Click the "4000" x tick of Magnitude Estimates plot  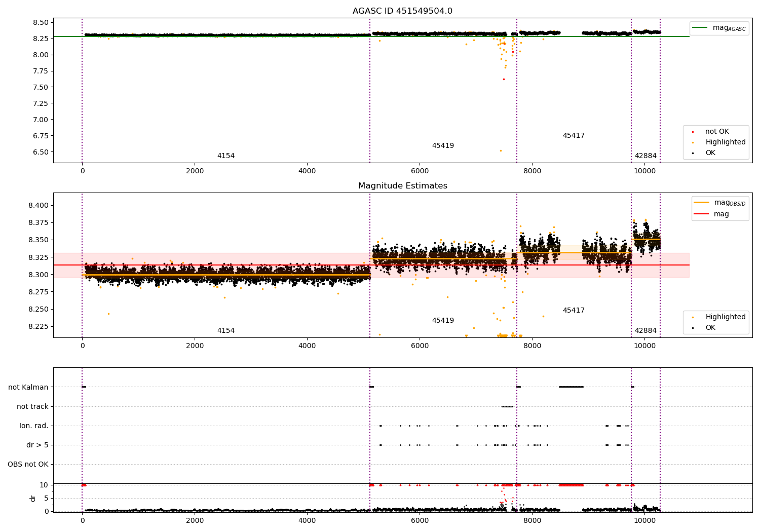click(x=307, y=346)
